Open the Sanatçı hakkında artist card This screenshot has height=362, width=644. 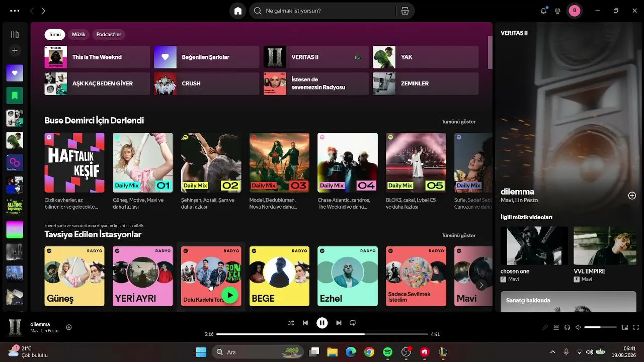[569, 301]
